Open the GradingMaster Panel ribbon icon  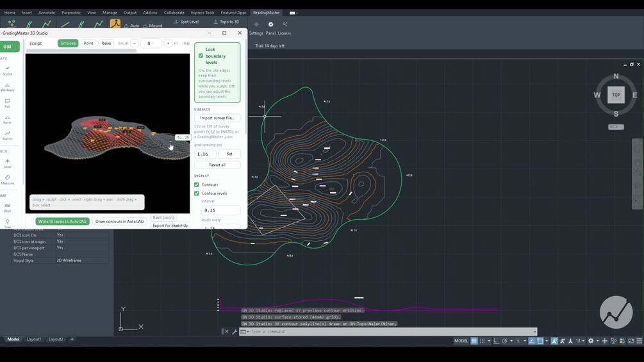(x=270, y=28)
